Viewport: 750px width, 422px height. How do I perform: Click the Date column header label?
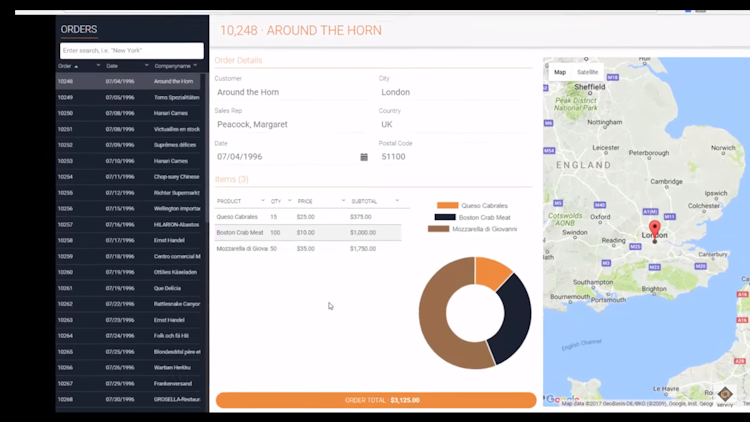pyautogui.click(x=112, y=66)
